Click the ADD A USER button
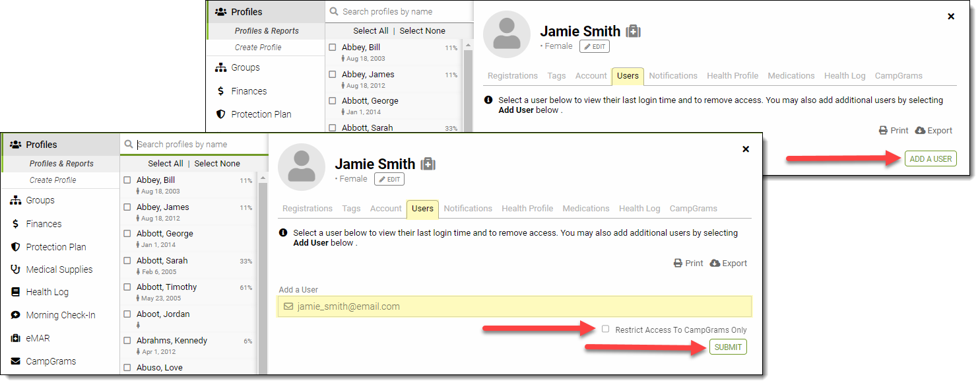The width and height of the screenshot is (980, 385). (931, 158)
